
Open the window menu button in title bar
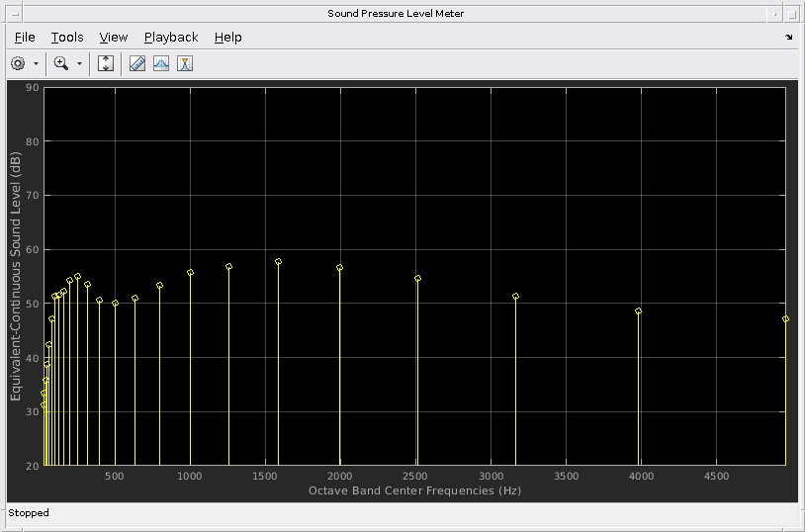tap(15, 14)
